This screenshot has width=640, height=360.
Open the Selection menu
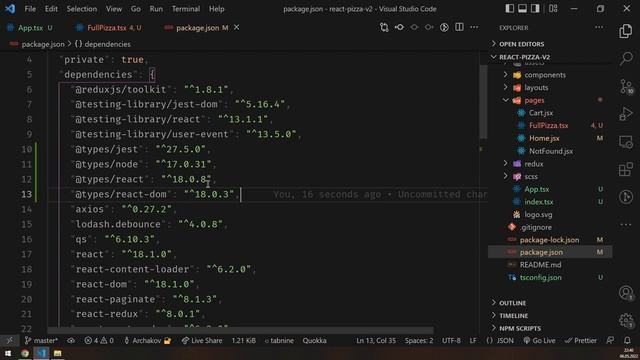tap(82, 9)
